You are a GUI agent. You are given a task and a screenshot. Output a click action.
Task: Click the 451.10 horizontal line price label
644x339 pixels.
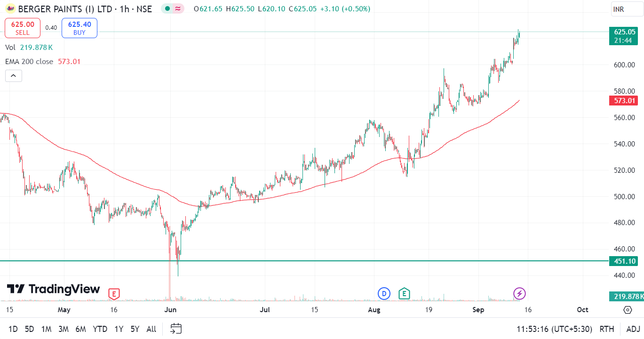[623, 261]
